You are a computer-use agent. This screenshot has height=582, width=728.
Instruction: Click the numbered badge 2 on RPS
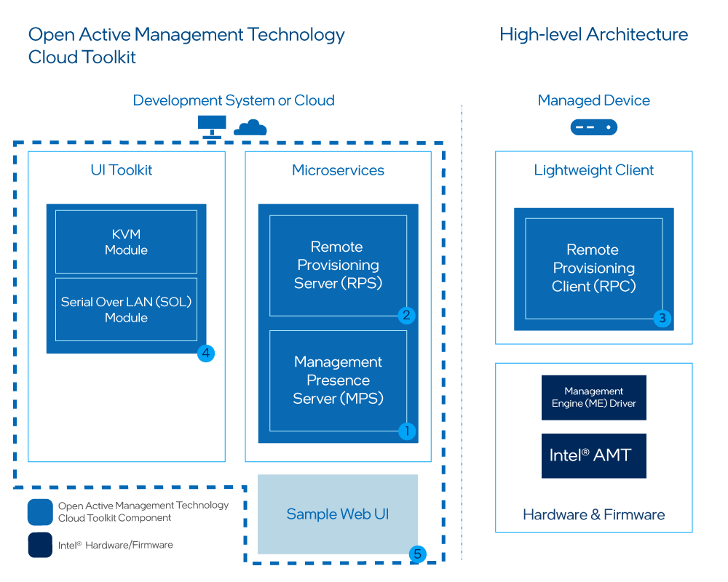point(407,316)
